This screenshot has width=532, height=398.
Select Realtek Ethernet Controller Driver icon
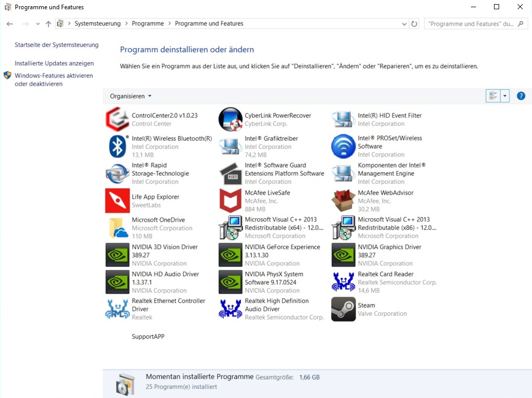(118, 309)
